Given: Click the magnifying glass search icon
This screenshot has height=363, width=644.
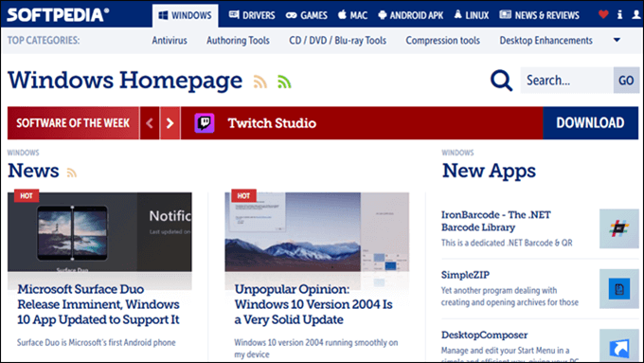Looking at the screenshot, I should tap(501, 81).
